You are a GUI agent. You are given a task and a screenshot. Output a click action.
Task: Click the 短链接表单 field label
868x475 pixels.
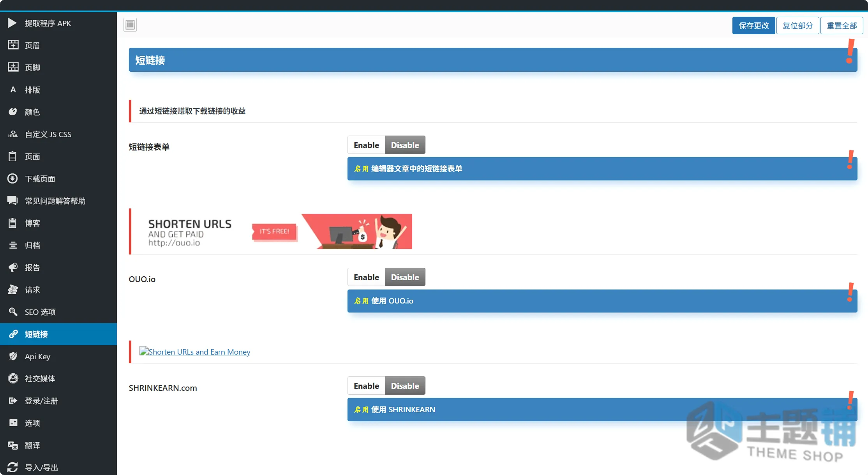point(149,147)
